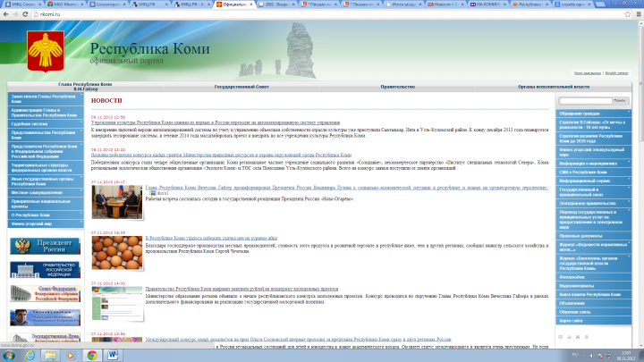Expand 'Заместители Главы Республики Коми' menu
Image resolution: width=644 pixels, height=362 pixels.
[46, 98]
